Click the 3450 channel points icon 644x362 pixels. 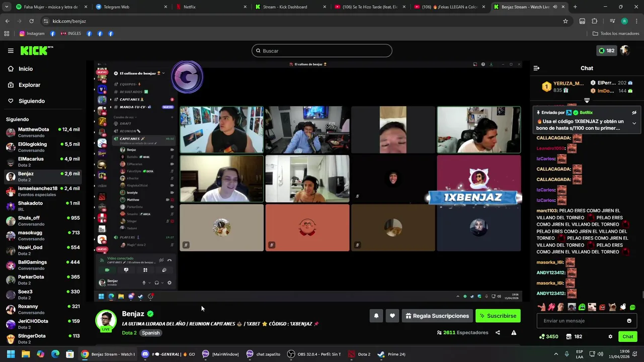pos(549,336)
